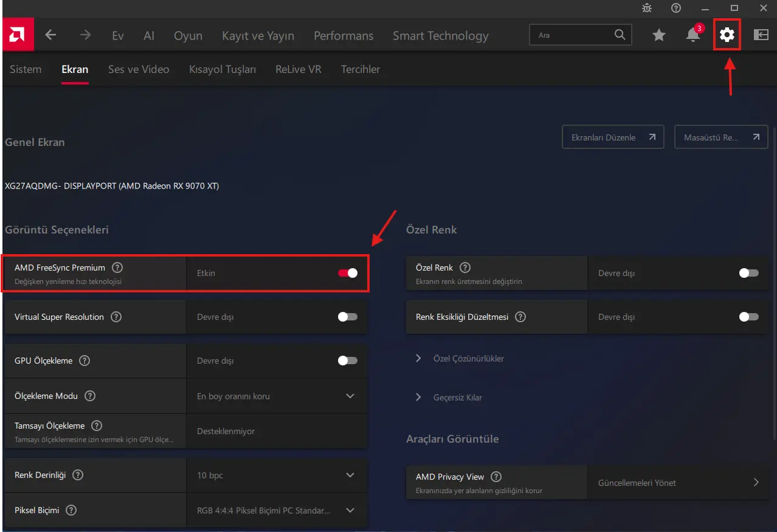Viewport: 777px width, 532px height.
Task: Enable Özel Renk toggle
Action: [749, 273]
